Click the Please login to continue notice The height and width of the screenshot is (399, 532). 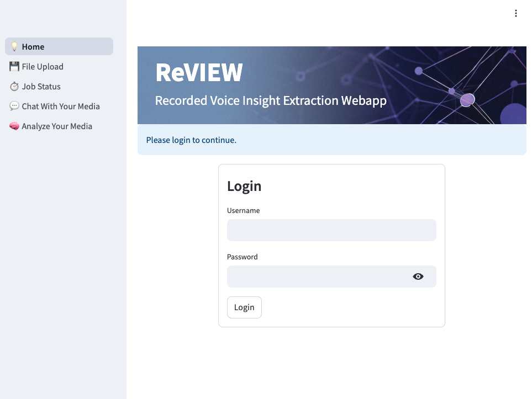coord(191,140)
